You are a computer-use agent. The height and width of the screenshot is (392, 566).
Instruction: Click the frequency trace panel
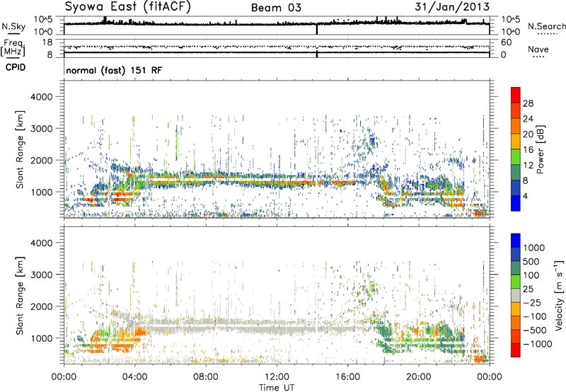coord(277,48)
